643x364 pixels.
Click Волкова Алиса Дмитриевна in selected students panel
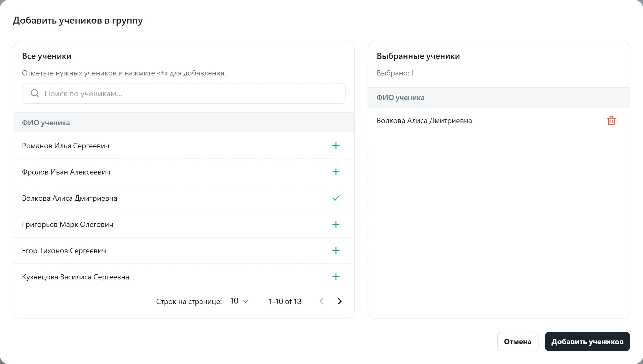pos(424,120)
